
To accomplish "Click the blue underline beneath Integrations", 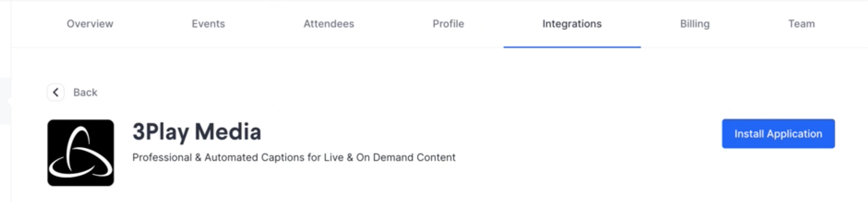I will [572, 47].
